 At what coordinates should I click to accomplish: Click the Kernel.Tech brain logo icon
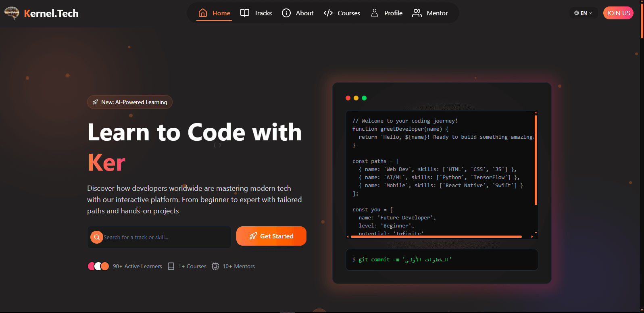coord(12,13)
